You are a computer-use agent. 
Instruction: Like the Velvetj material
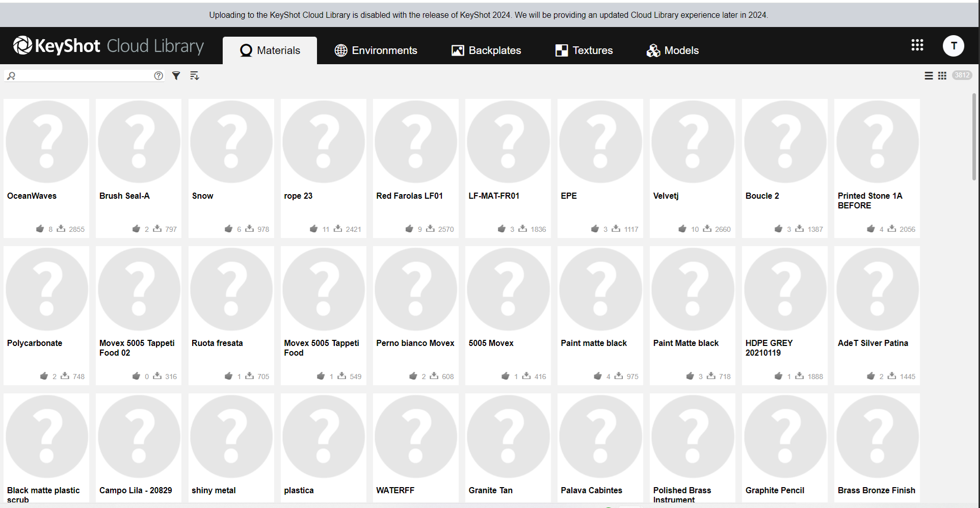pos(682,229)
